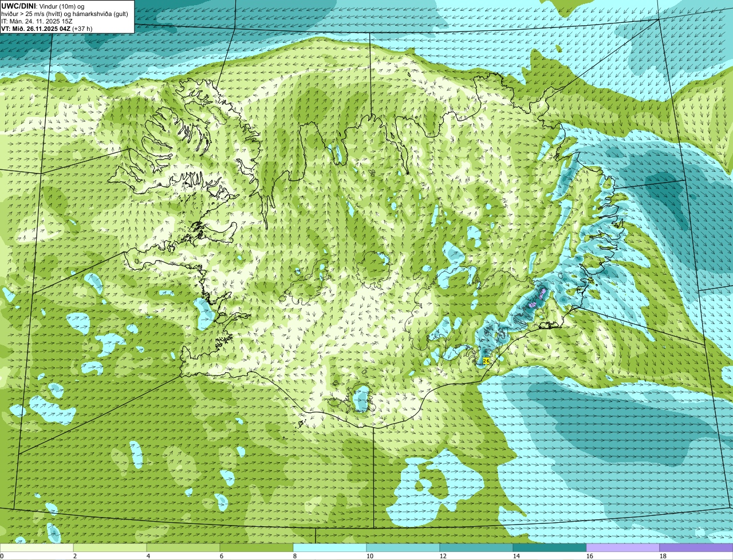733x560 pixels.
Task: Select the 12–14 m/s teal legend swatch
Action: point(476,548)
